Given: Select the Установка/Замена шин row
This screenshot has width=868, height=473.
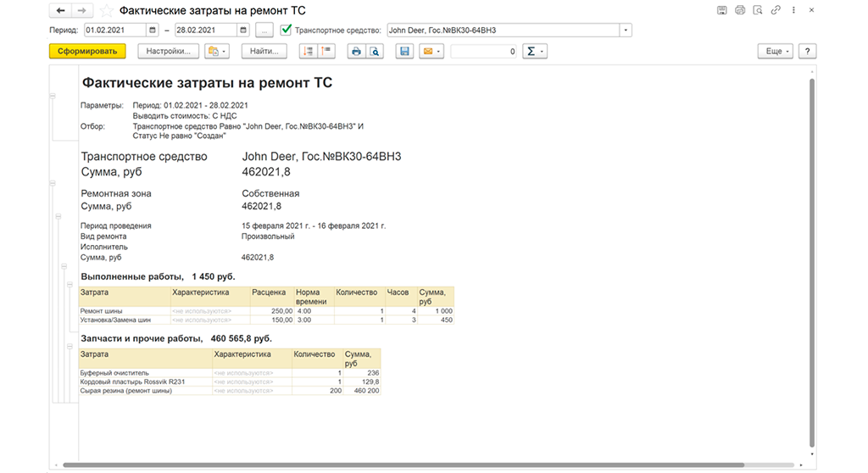Looking at the screenshot, I should click(x=266, y=320).
